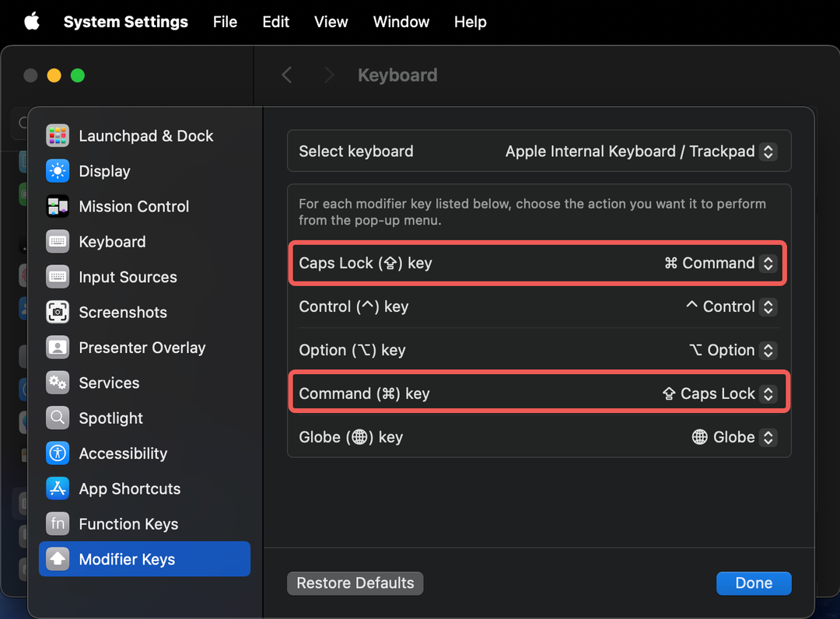The width and height of the screenshot is (840, 619).
Task: Open the Apple menu
Action: [32, 21]
